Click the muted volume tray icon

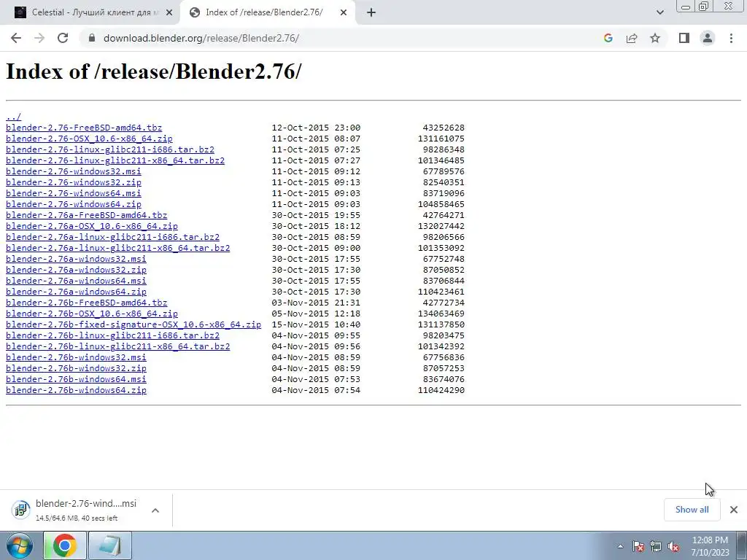click(x=673, y=546)
